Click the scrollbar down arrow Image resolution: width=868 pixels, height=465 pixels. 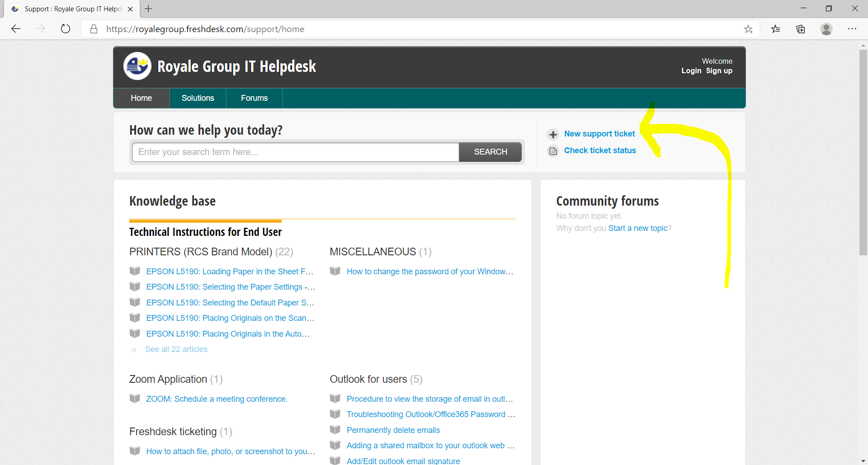(x=863, y=461)
